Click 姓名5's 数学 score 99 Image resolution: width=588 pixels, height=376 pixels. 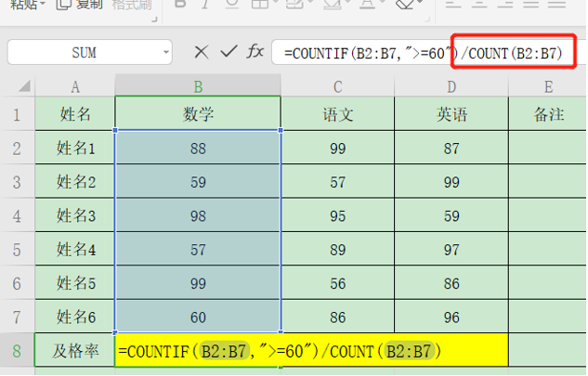coord(198,282)
